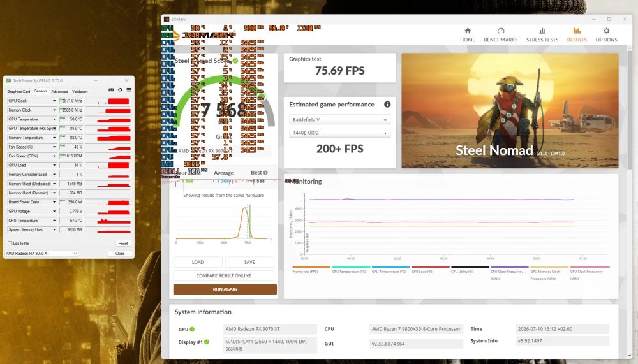Switch to the Validation tab
This screenshot has width=638, height=364.
point(80,92)
